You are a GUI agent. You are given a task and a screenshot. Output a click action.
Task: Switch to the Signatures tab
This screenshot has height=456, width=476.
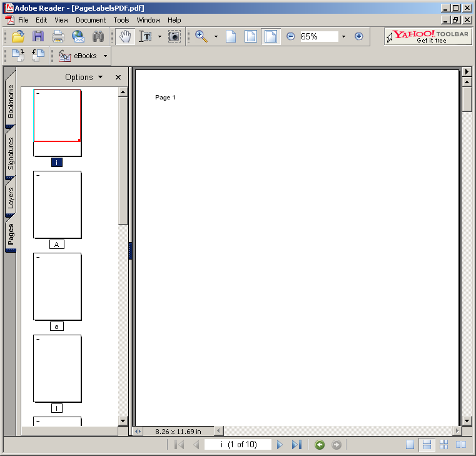point(11,153)
